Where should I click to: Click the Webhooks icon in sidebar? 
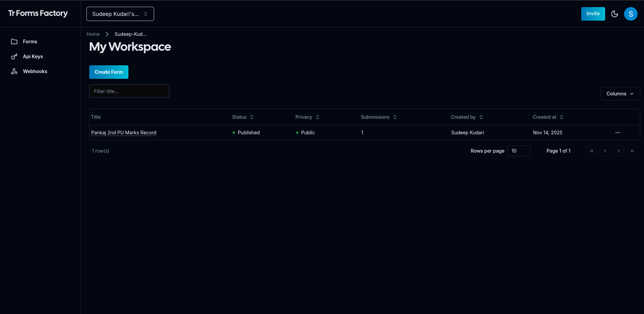(14, 71)
